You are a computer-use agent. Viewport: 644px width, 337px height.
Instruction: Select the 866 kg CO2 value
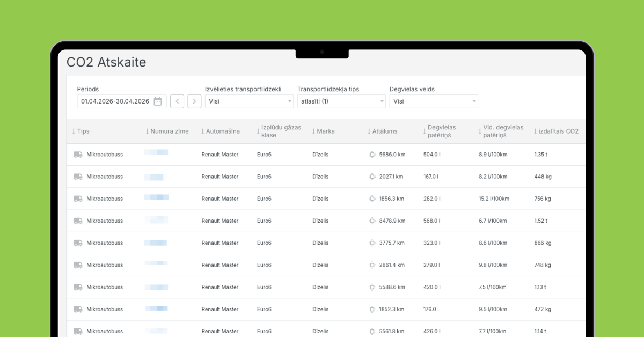tap(543, 243)
